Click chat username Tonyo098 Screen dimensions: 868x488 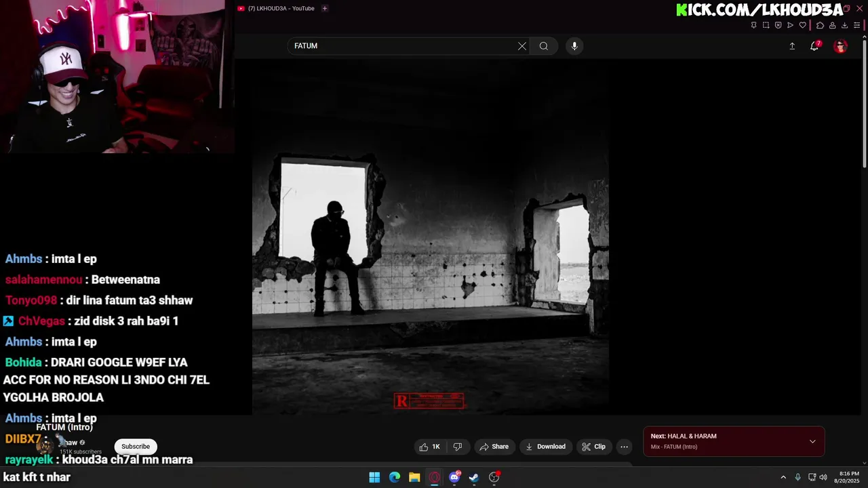coord(31,300)
